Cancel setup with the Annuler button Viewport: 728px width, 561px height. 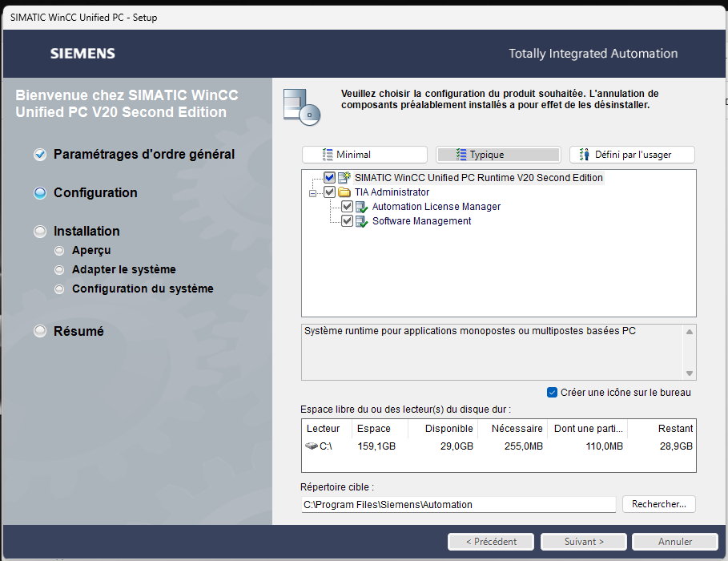pyautogui.click(x=675, y=542)
